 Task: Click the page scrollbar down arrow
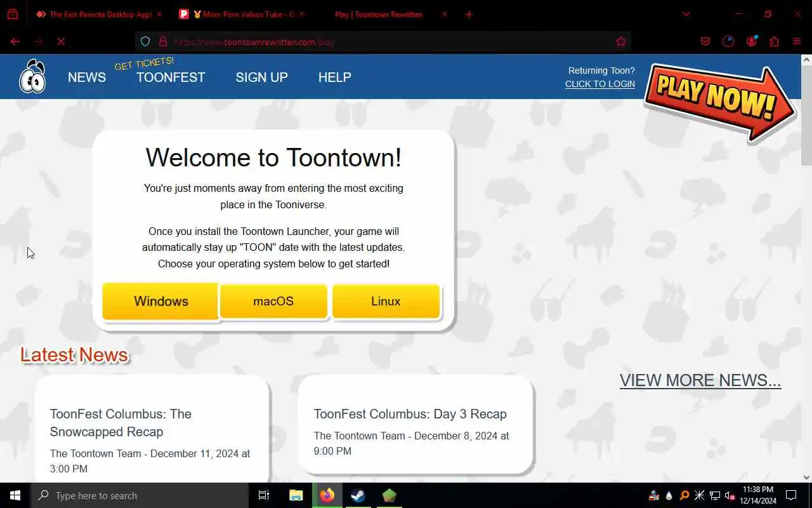(x=806, y=477)
